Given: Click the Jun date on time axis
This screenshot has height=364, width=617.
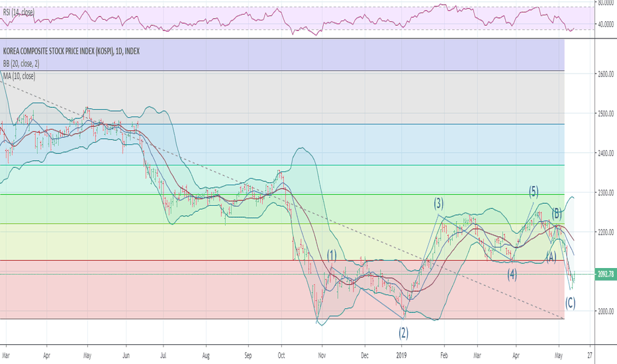Looking at the screenshot, I should 126,355.
